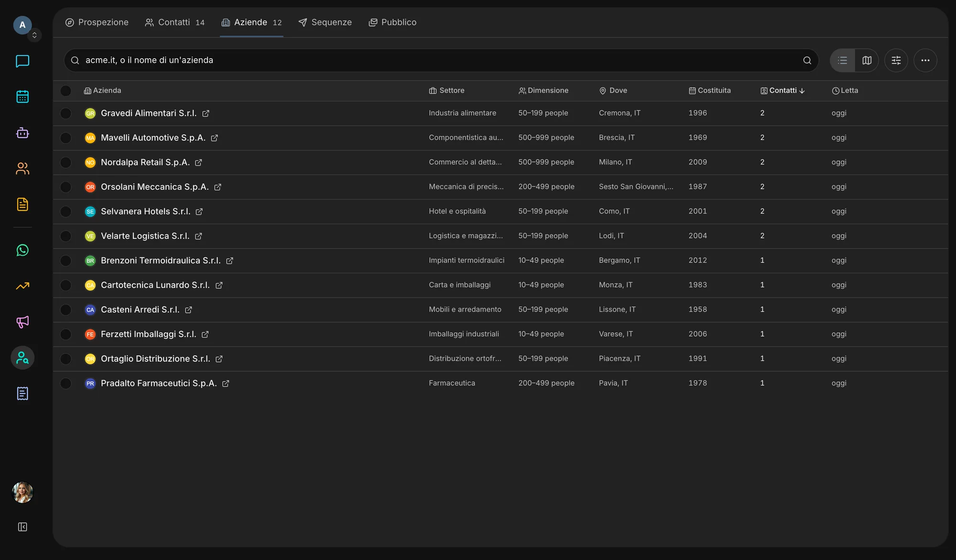Viewport: 956px width, 560px height.
Task: Open the chat messages sidebar icon
Action: click(22, 61)
